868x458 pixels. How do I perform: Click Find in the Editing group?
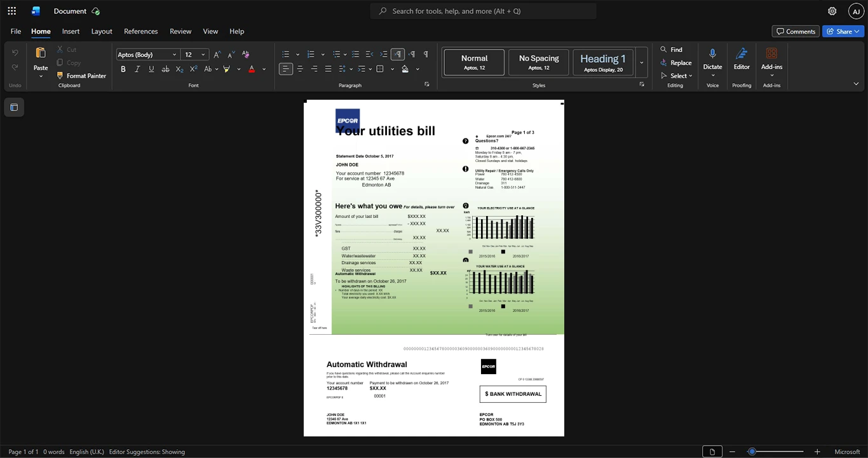[x=671, y=50]
